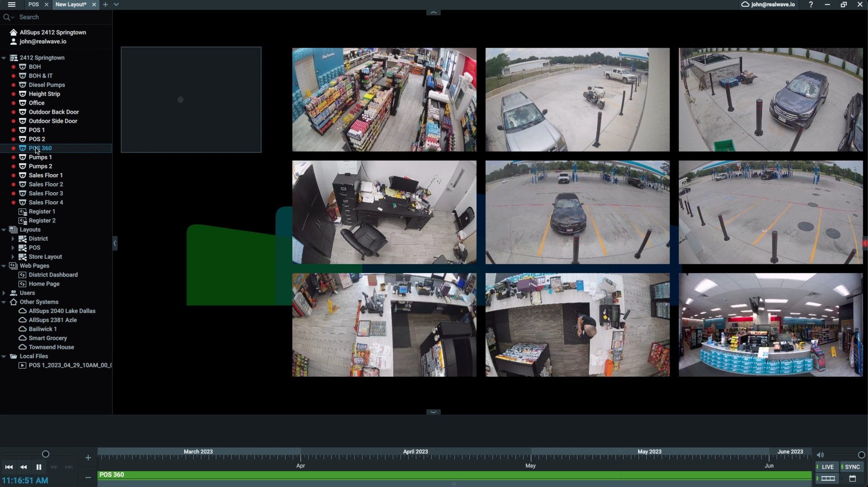The height and width of the screenshot is (487, 868).
Task: Open the main hamburger menu
Action: (12, 5)
